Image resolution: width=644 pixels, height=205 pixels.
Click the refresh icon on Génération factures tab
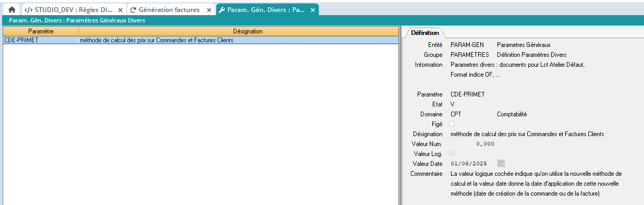point(133,10)
